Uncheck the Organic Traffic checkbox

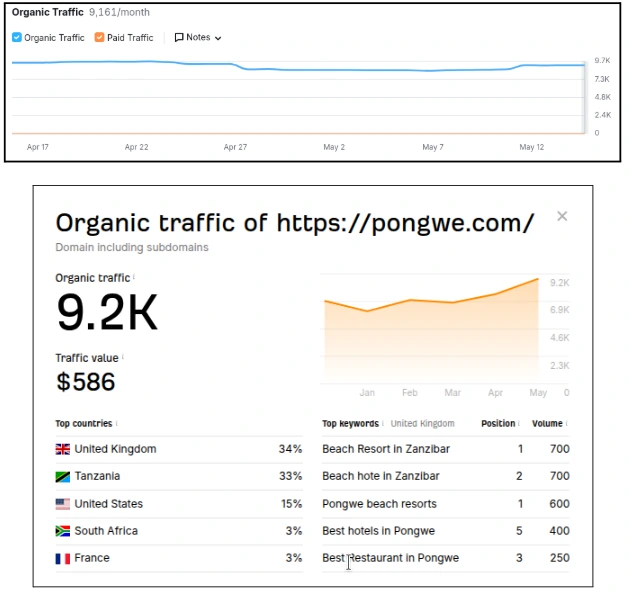[x=17, y=37]
